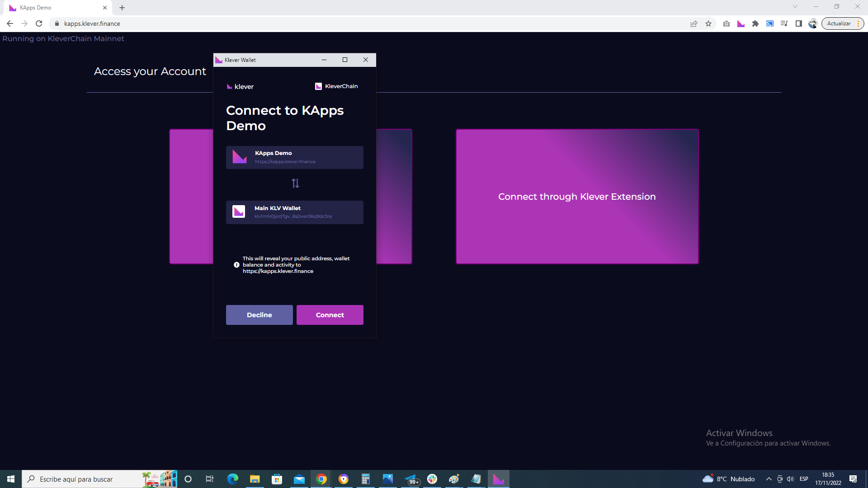This screenshot has height=488, width=868.
Task: Switch to Chrome in the taskbar
Action: click(321, 479)
